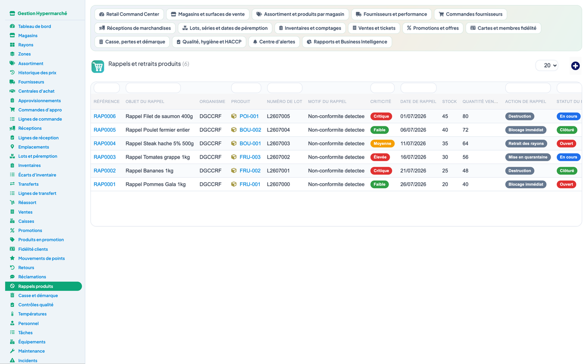Open Magasins et surfaces de vente tab

208,14
